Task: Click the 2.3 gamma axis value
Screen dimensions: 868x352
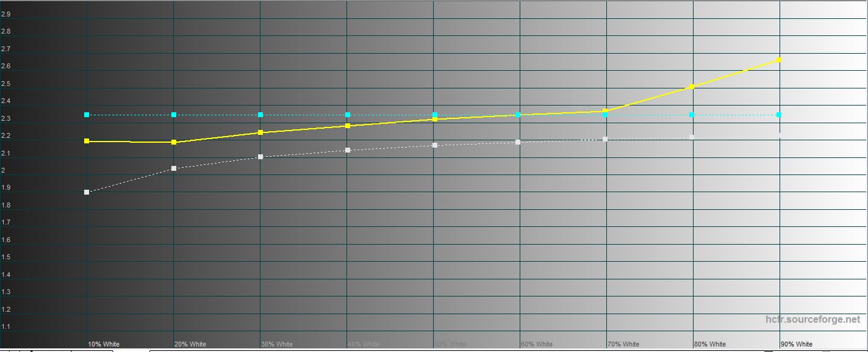Action: coord(5,118)
